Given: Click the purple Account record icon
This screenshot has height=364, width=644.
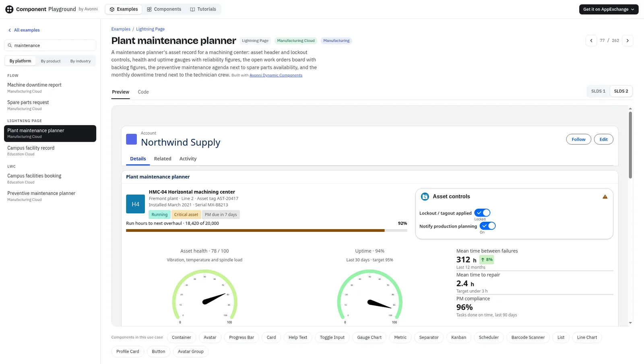Looking at the screenshot, I should click(131, 139).
